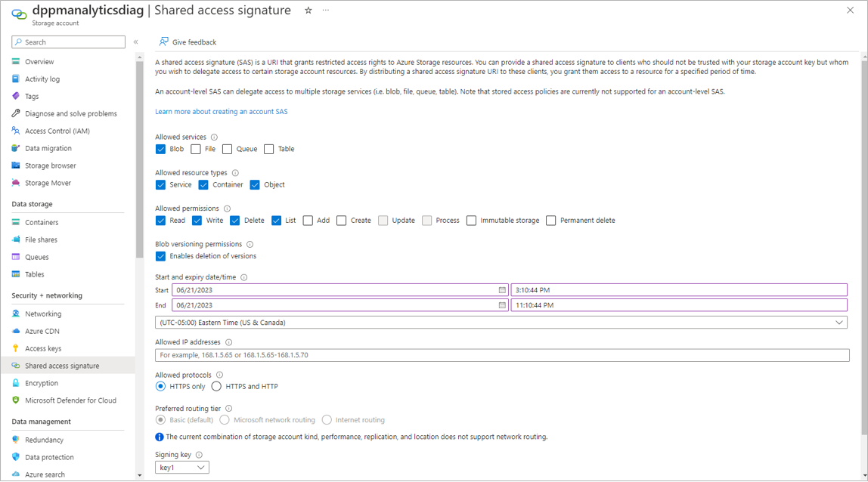The image size is (868, 482).
Task: Open Tables in the sidebar
Action: tap(34, 274)
